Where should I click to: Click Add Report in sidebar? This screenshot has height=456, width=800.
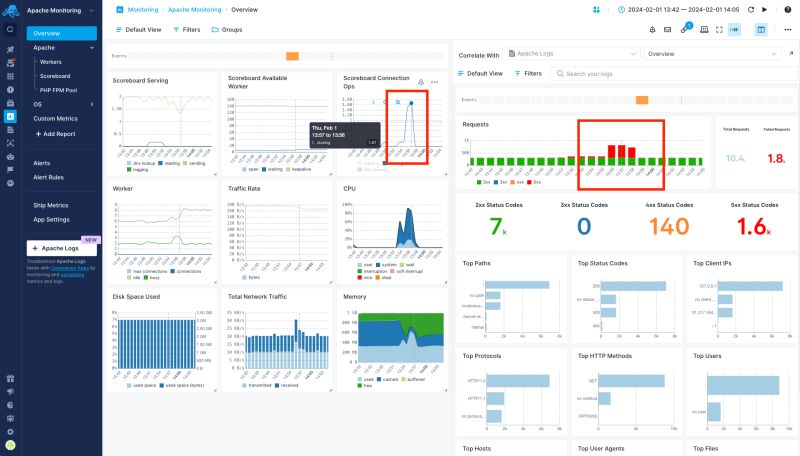click(56, 134)
